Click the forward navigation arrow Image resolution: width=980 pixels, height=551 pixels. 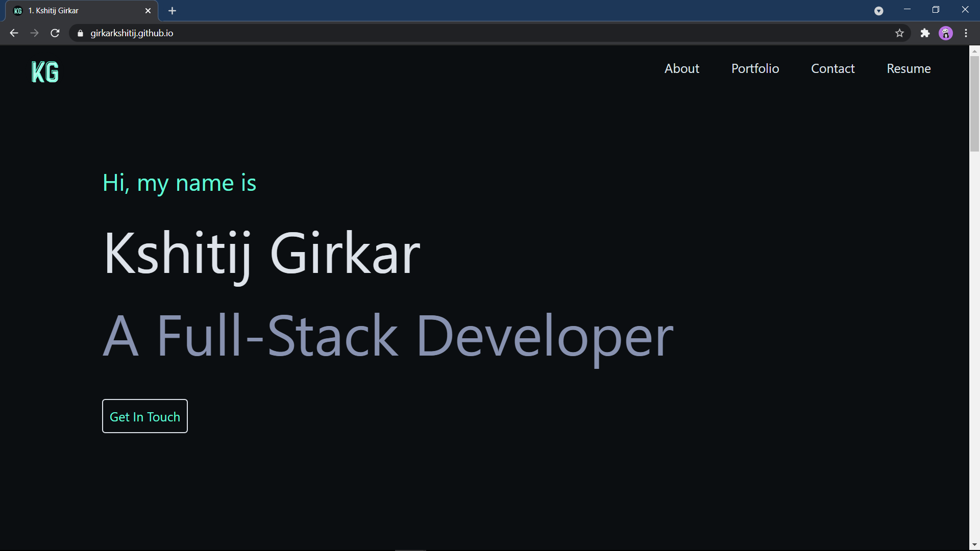tap(34, 33)
